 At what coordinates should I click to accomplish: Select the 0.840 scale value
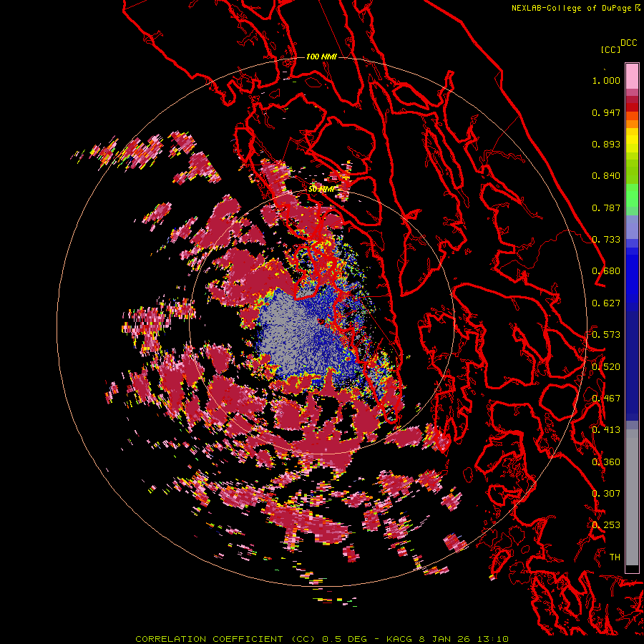(606, 176)
